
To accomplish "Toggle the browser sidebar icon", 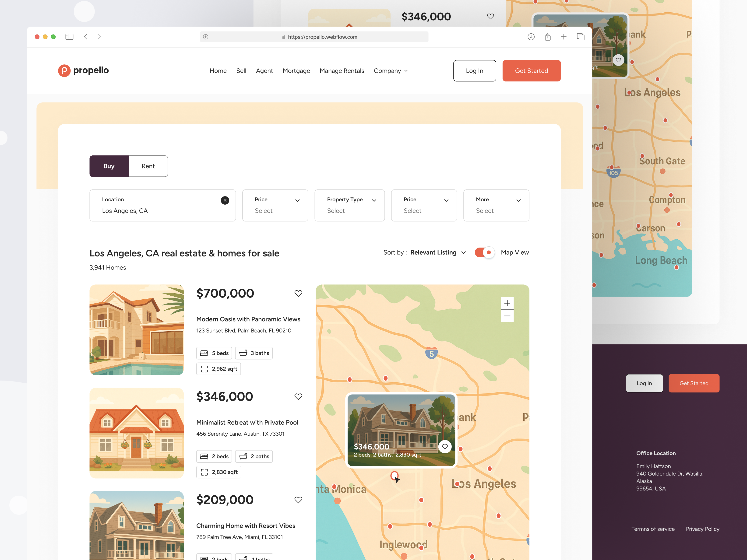I will tap(69, 37).
